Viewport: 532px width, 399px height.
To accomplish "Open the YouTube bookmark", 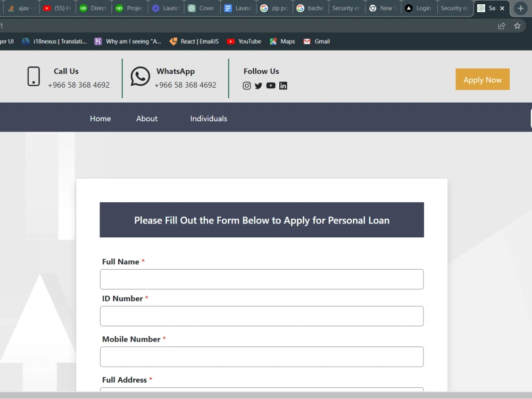I will pyautogui.click(x=244, y=41).
